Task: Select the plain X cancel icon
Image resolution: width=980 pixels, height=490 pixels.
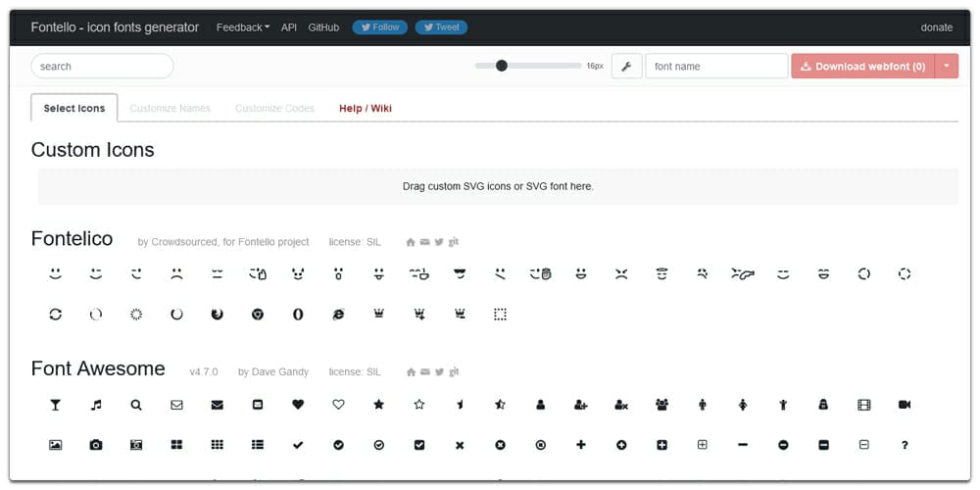Action: coord(460,446)
